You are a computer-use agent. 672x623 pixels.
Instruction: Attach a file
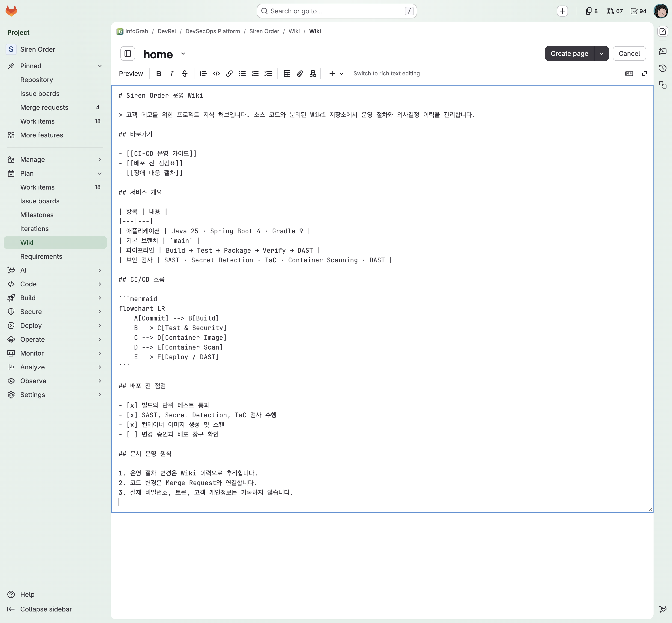click(x=300, y=74)
